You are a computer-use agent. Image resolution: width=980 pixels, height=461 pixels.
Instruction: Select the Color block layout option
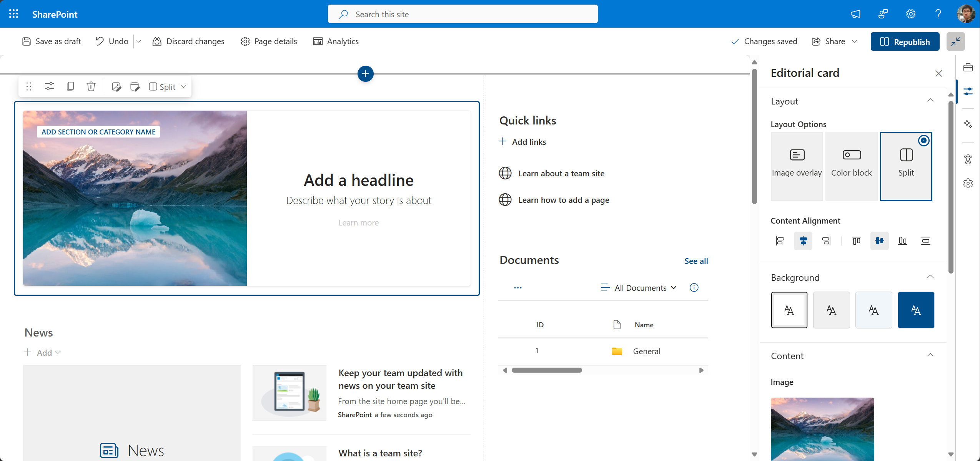(851, 166)
